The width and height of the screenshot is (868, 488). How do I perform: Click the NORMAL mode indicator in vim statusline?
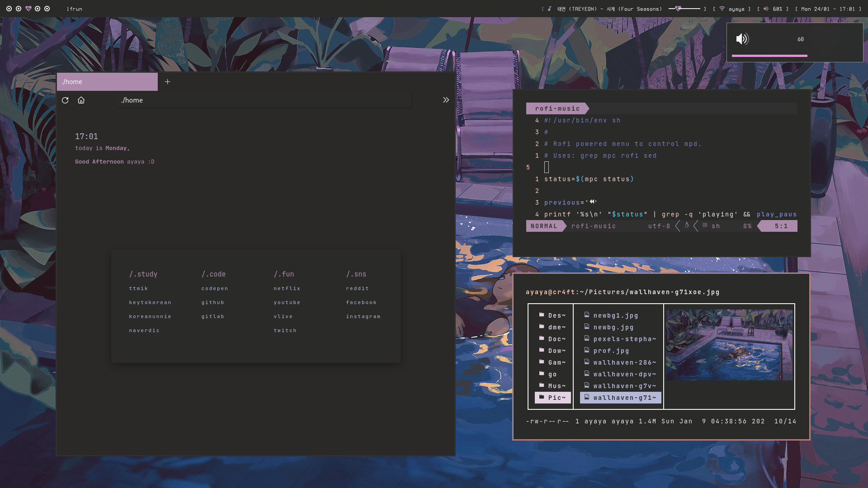(544, 226)
